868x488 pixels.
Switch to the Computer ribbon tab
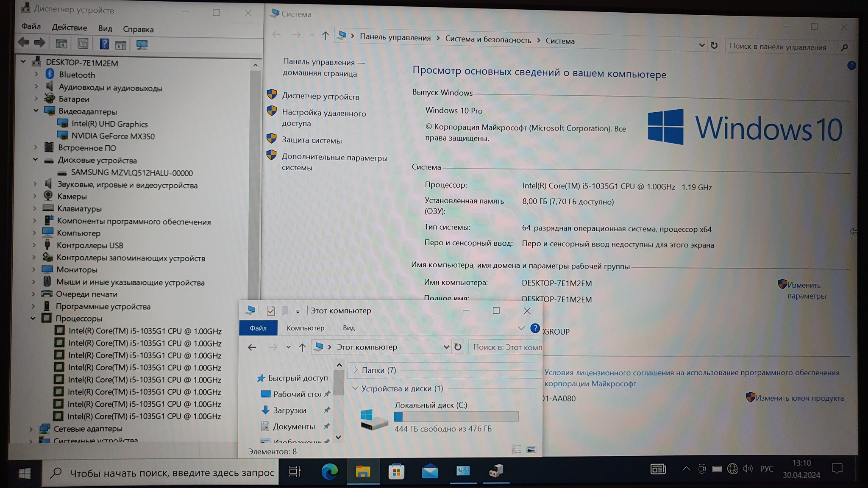point(305,328)
